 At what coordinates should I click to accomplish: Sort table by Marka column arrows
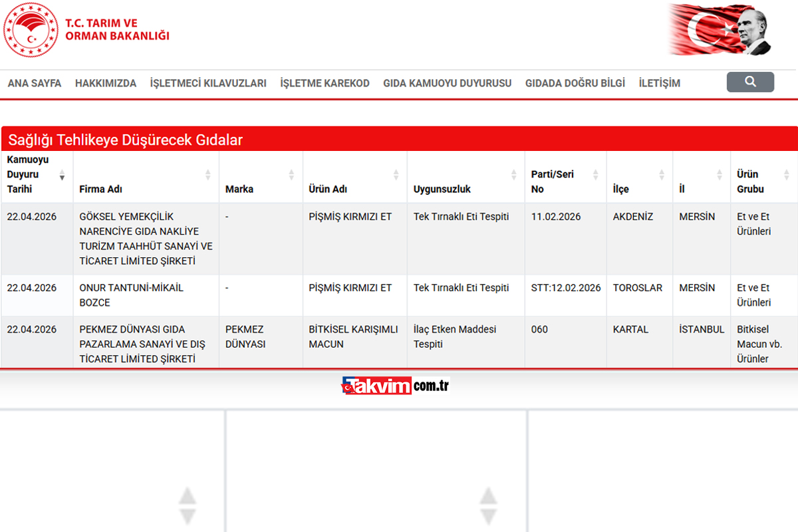pyautogui.click(x=291, y=175)
